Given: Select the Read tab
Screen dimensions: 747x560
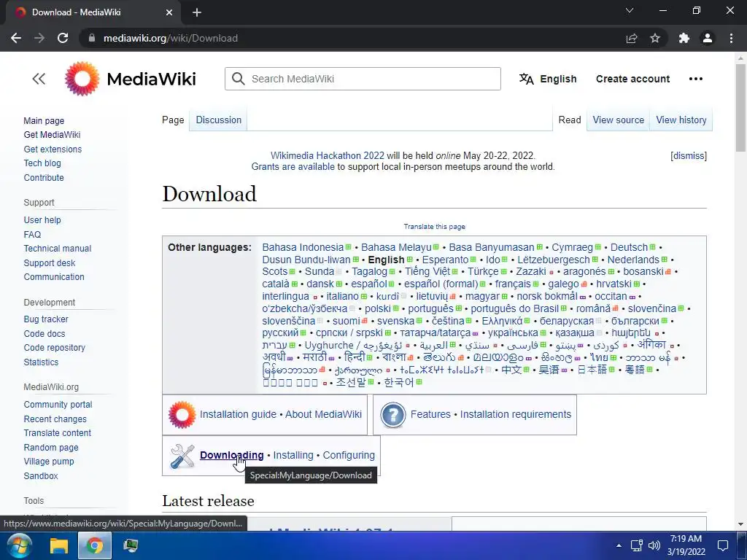Looking at the screenshot, I should (569, 120).
